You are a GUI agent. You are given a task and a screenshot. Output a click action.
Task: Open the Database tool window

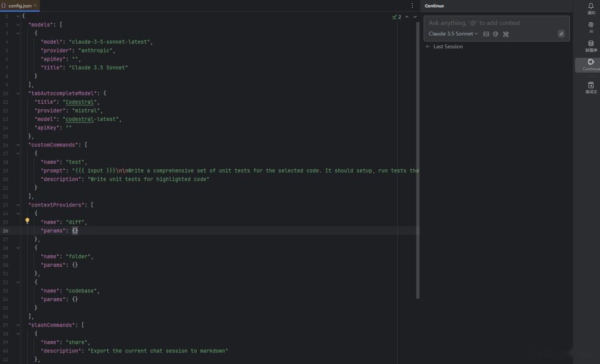coord(591,46)
